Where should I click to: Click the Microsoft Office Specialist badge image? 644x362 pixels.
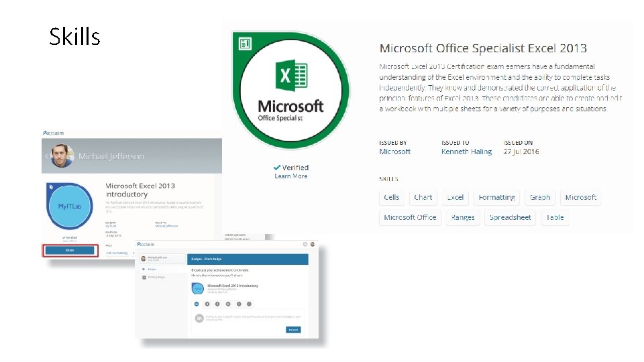click(290, 90)
